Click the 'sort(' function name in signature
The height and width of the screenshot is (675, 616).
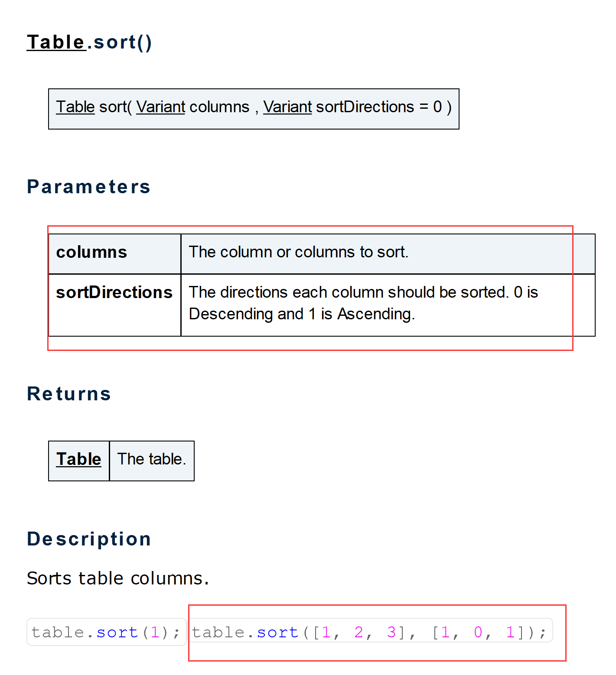(x=115, y=107)
